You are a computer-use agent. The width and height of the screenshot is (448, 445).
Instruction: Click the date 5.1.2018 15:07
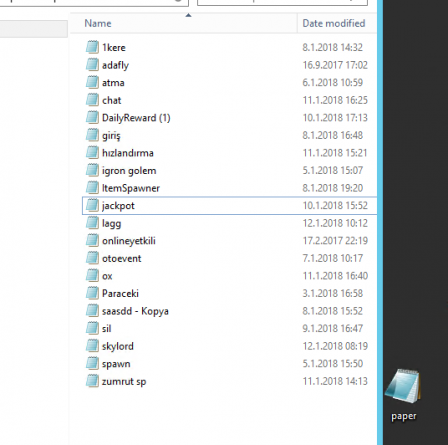pos(332,170)
